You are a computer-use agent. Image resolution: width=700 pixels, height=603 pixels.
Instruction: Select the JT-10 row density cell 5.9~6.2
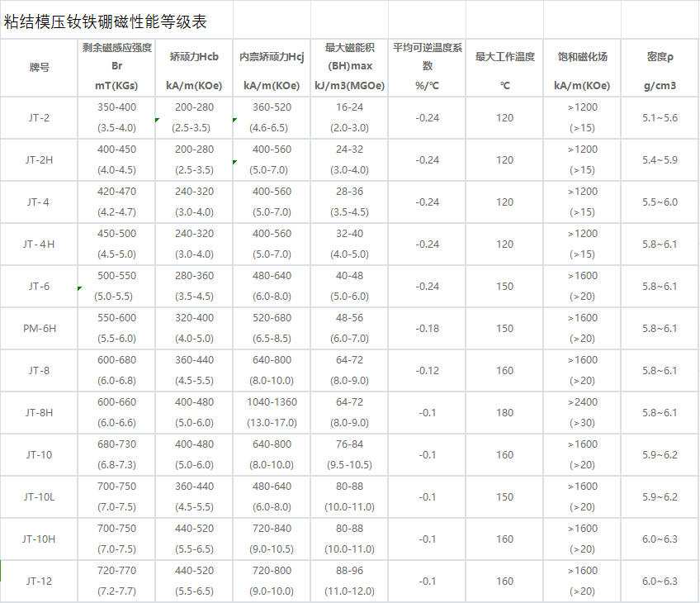pyautogui.click(x=660, y=454)
